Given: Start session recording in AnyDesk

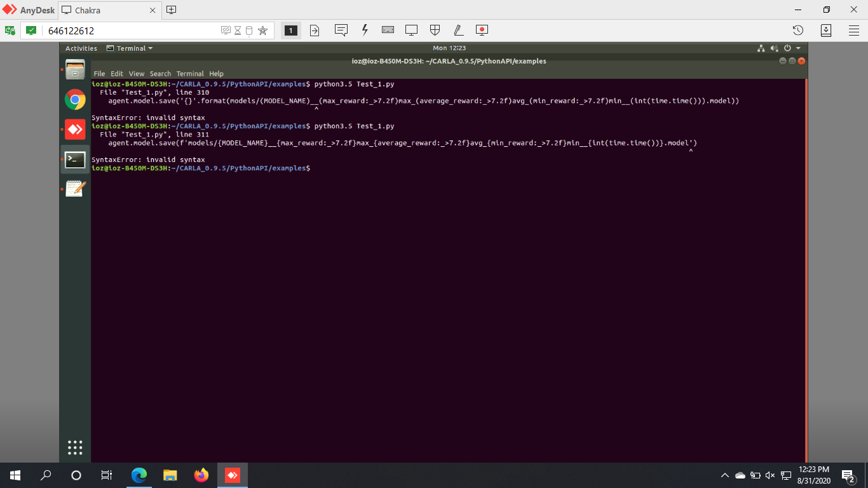Looking at the screenshot, I should 481,30.
